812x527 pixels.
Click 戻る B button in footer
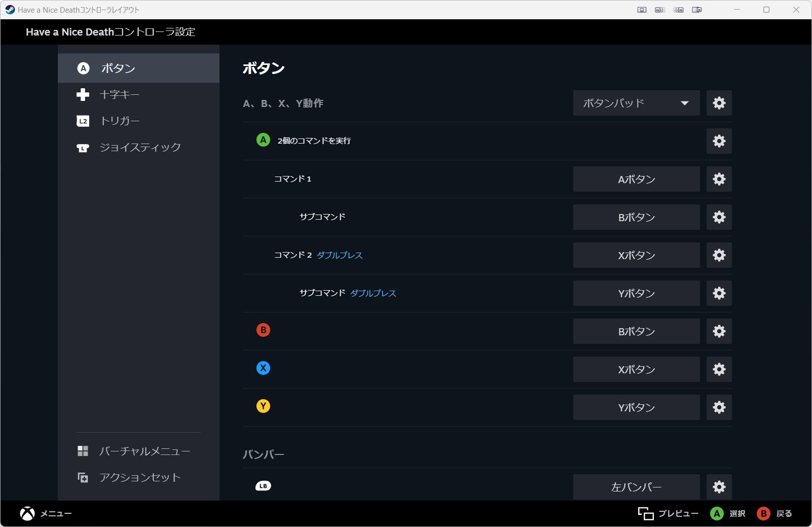click(x=774, y=514)
